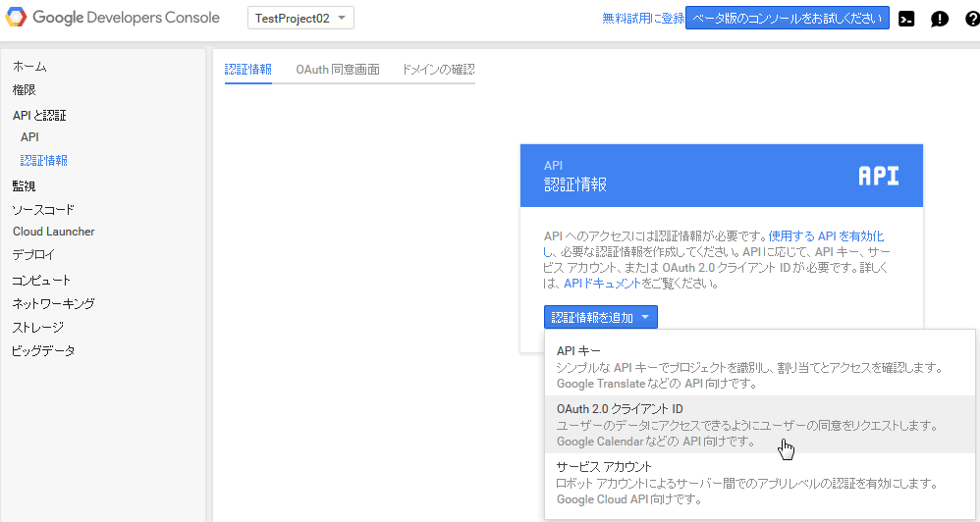Click the API logo on blue card header
This screenshot has width=980, height=522.
click(x=879, y=176)
